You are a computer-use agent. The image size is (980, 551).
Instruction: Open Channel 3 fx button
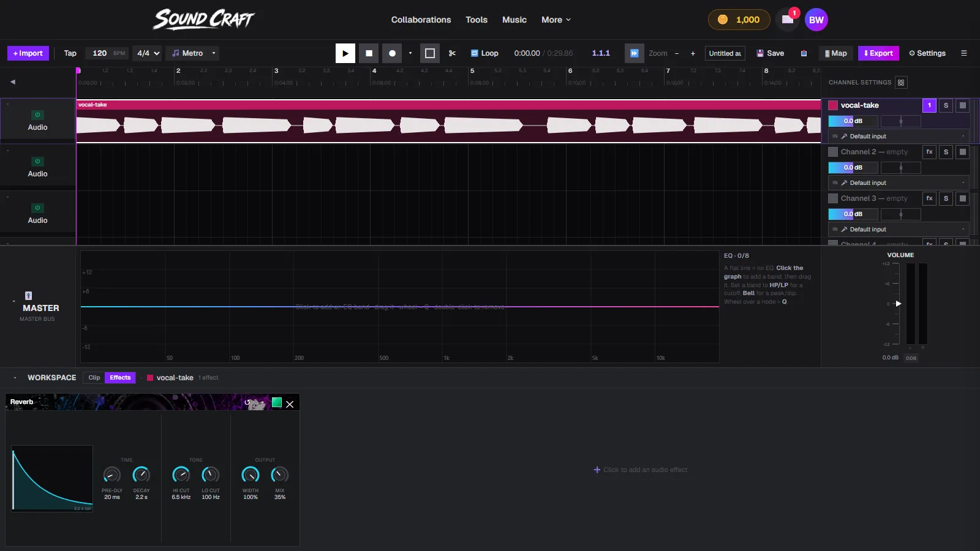(x=929, y=198)
